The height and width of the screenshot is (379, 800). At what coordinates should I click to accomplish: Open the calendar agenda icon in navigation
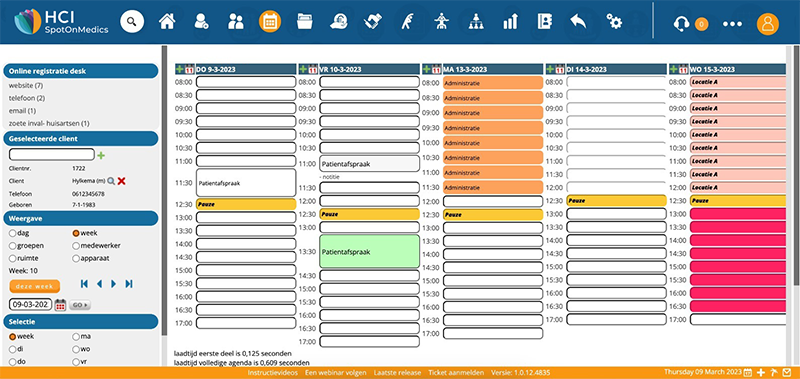coord(270,22)
